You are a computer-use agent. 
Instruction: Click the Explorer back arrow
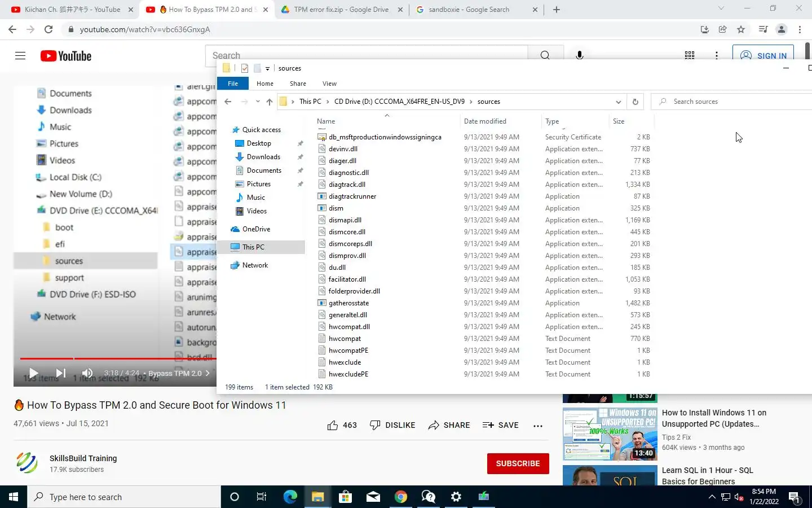[228, 102]
